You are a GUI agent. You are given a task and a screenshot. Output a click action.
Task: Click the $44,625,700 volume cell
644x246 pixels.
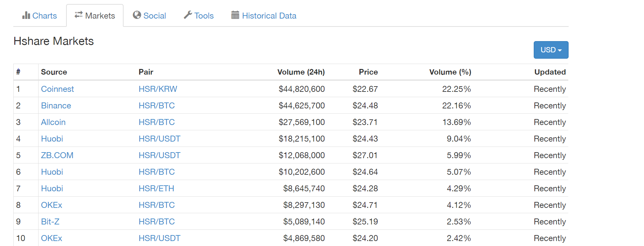coord(302,105)
